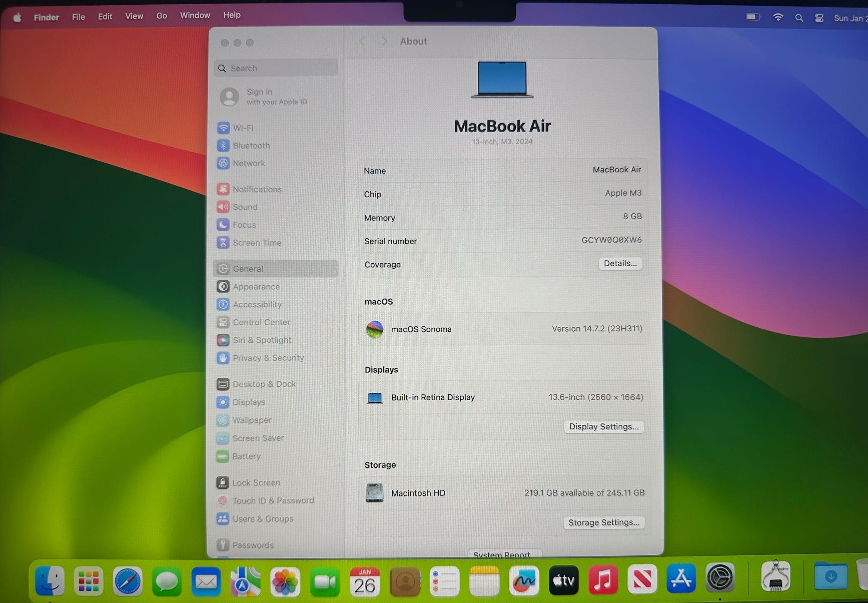The width and height of the screenshot is (868, 603).
Task: Open the Window menu
Action: [x=195, y=15]
